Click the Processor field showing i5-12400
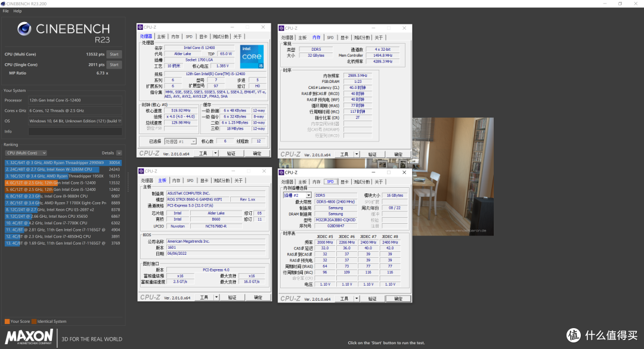Viewport: 644px width, 349px height. coord(75,100)
